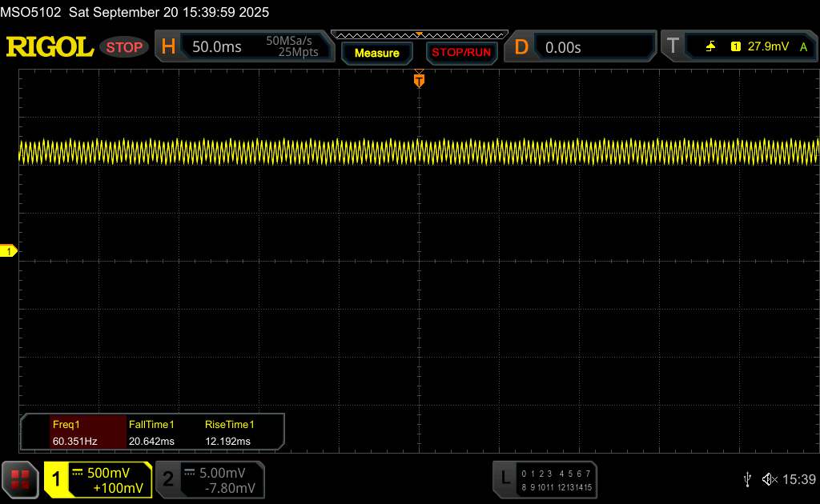Tap the RIGOL logo
This screenshot has height=504, width=820.
click(50, 47)
